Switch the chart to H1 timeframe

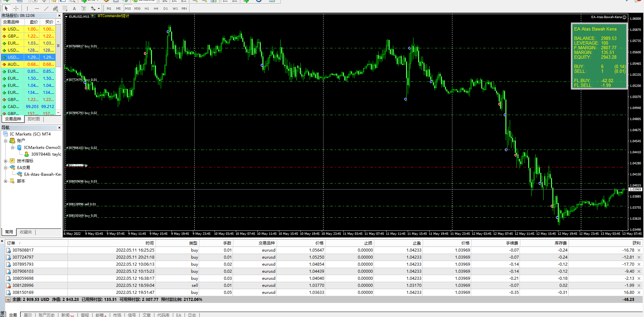click(x=147, y=8)
